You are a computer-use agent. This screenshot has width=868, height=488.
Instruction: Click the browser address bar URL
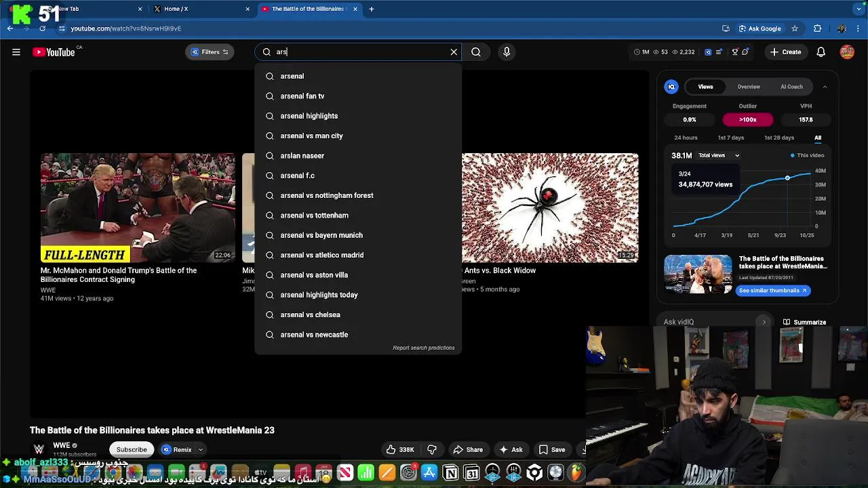125,28
